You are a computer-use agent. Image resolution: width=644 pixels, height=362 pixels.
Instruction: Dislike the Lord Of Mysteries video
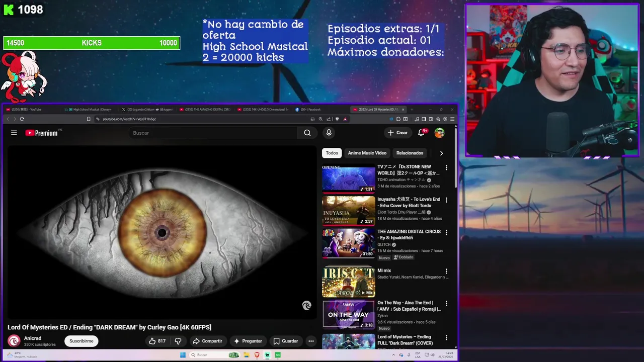coord(178,341)
